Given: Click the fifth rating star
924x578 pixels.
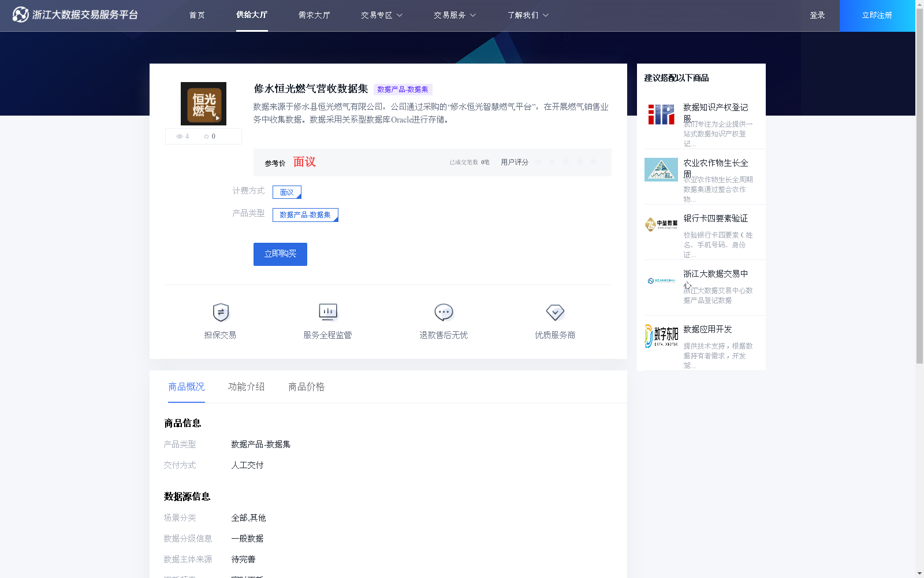Looking at the screenshot, I should pyautogui.click(x=594, y=162).
